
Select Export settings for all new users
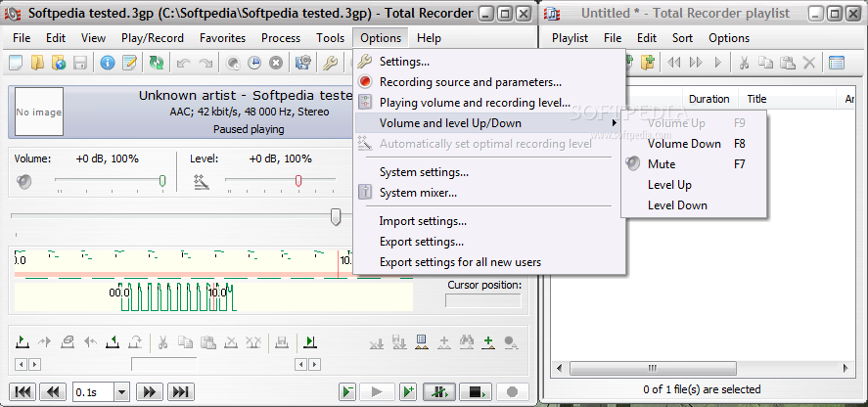pyautogui.click(x=489, y=262)
